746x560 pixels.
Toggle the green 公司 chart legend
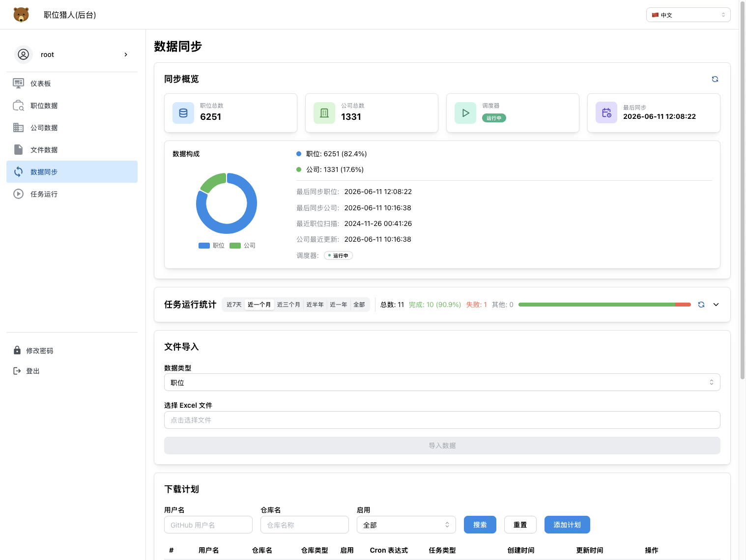point(243,246)
